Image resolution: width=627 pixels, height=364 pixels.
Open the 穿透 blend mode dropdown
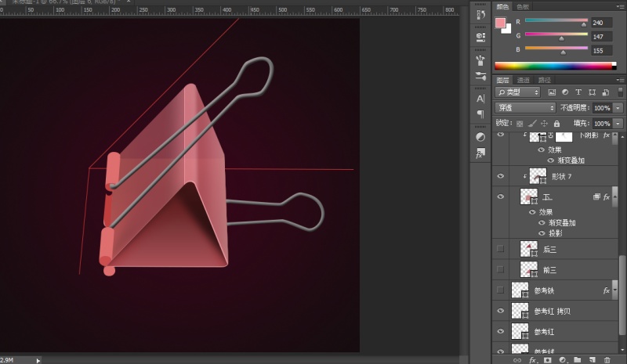pos(525,108)
